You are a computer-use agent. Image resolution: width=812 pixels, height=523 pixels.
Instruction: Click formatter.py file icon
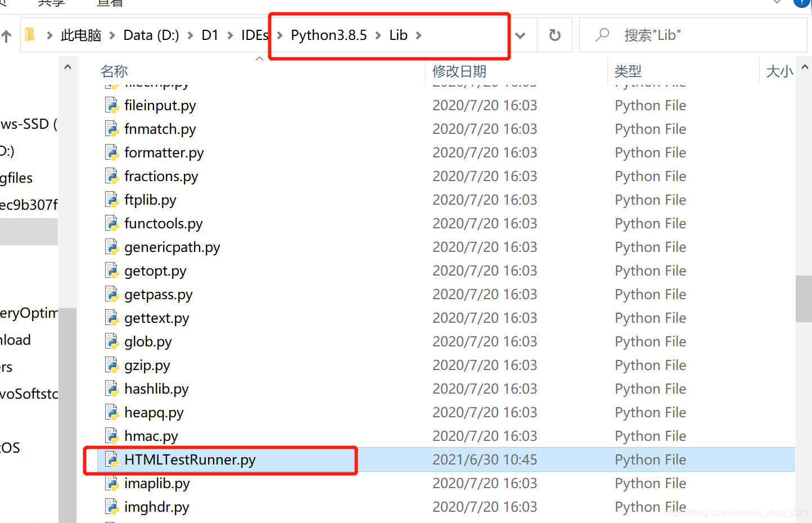pos(112,152)
